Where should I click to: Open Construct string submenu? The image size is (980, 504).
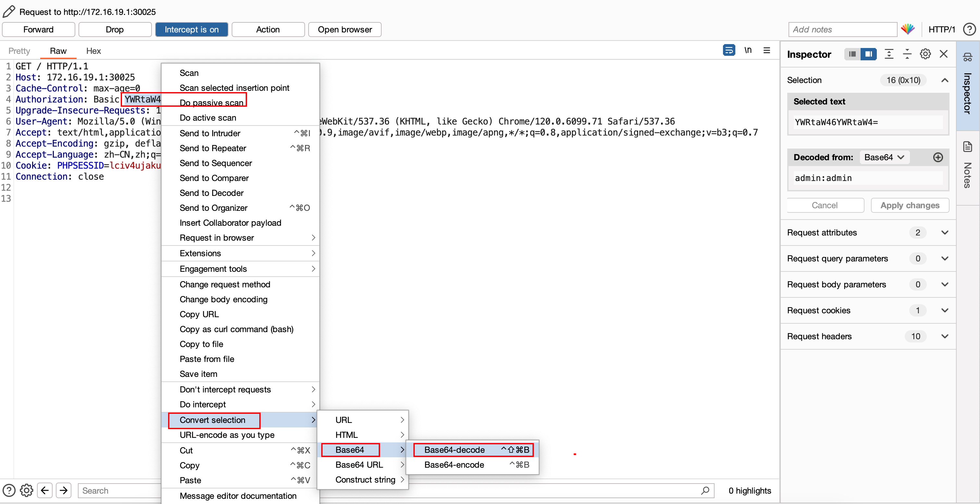[363, 480]
